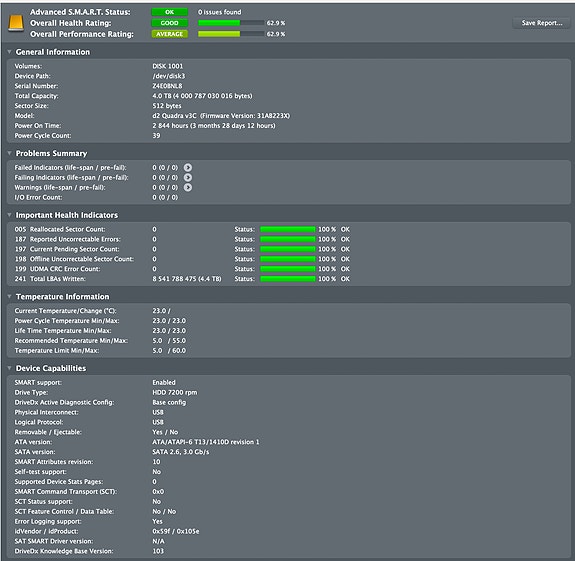Click the Overall Performance Rating progress bar
Screen dimensions: 575x561
231,34
